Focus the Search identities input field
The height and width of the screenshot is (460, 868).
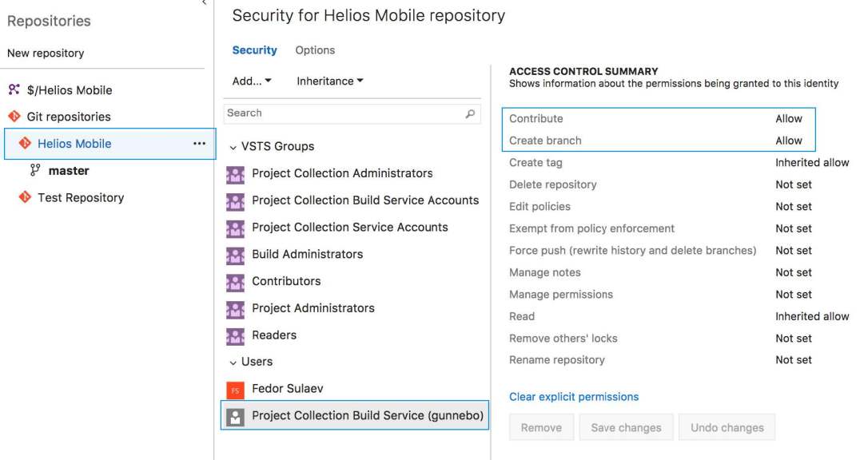[352, 113]
